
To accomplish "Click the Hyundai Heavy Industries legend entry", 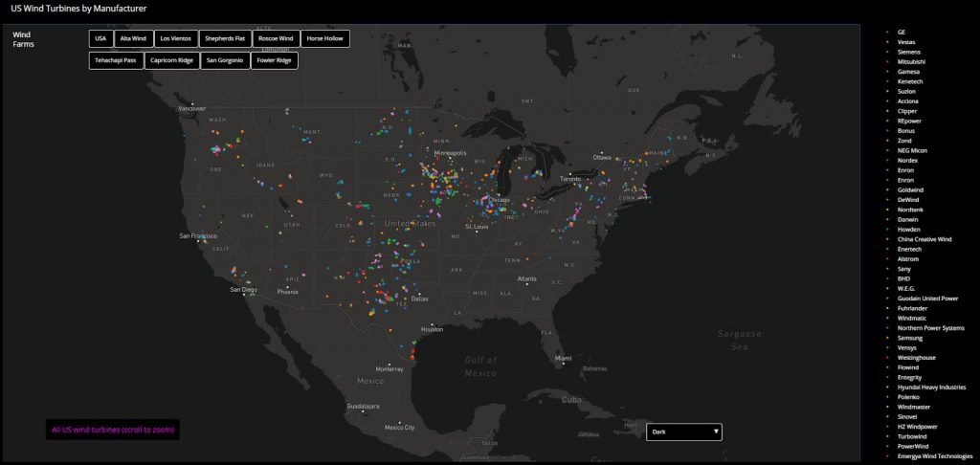I will tap(931, 387).
